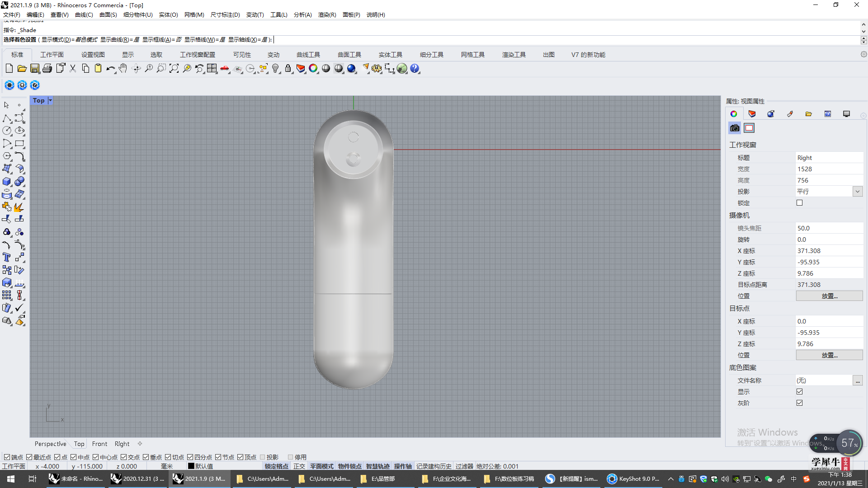This screenshot has width=868, height=488.
Task: Click the 镜头焦距 lens length field
Action: tap(829, 228)
